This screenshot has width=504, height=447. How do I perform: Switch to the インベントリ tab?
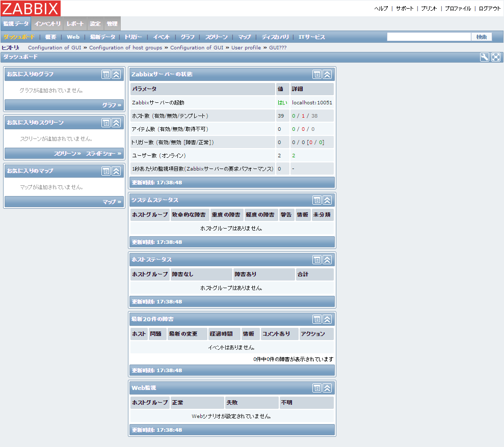48,24
